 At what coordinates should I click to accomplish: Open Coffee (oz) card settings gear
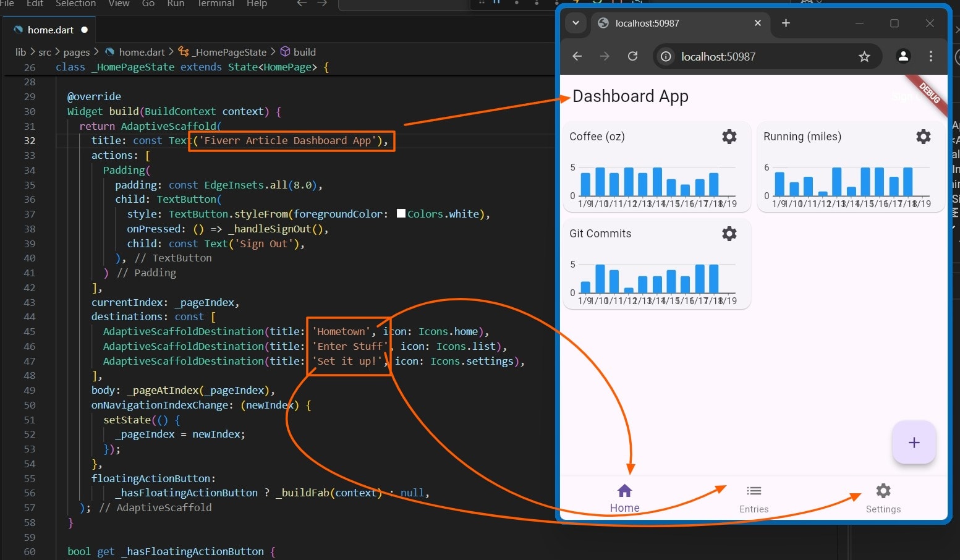click(729, 137)
